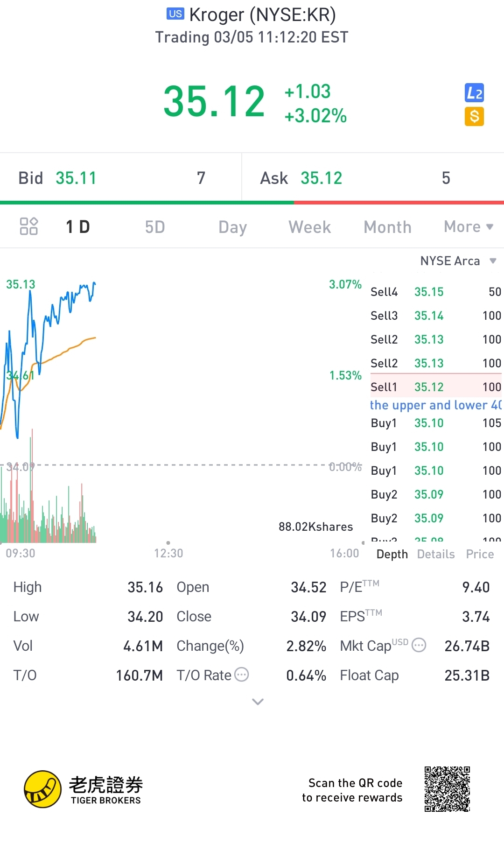Tap the Vol value 4.61M
The image size is (504, 858).
pos(143,646)
